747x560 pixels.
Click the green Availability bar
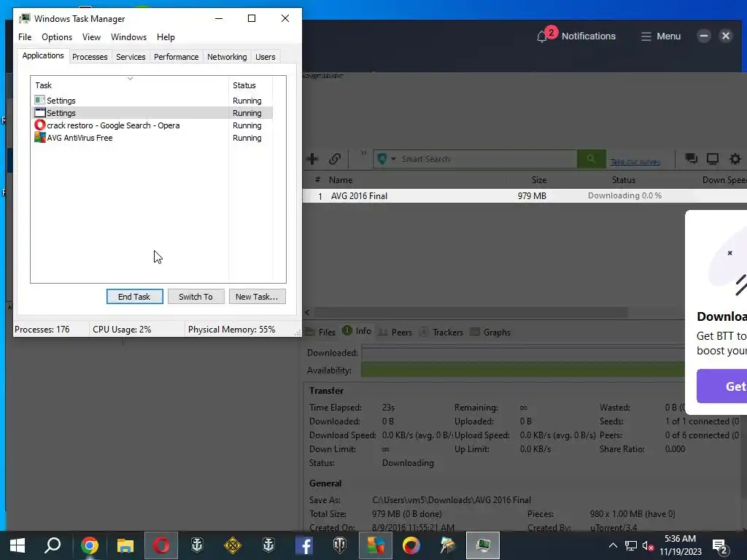click(522, 370)
